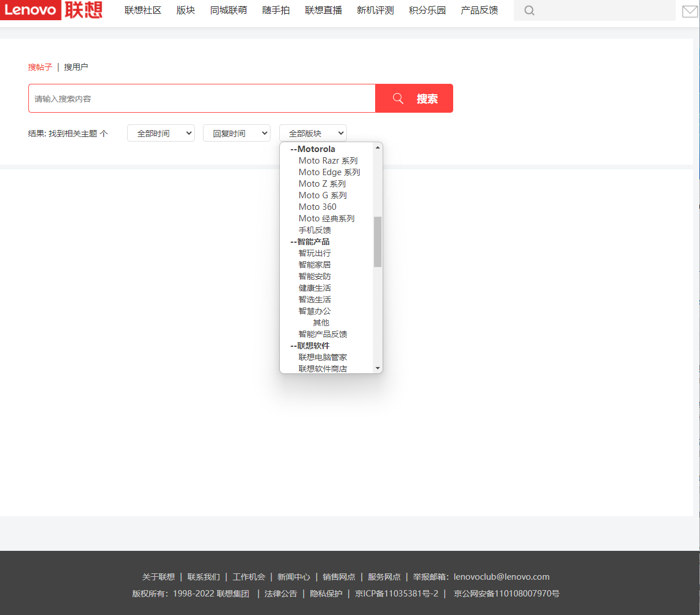This screenshot has width=700, height=615.
Task: Click the lenovoclub@lenovo.com email
Action: (x=502, y=577)
